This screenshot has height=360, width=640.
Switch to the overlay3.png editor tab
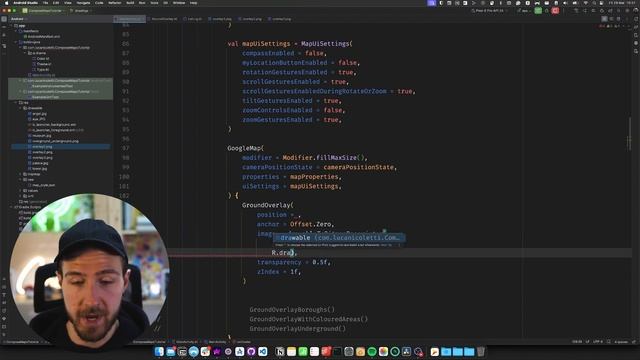pyautogui.click(x=281, y=19)
